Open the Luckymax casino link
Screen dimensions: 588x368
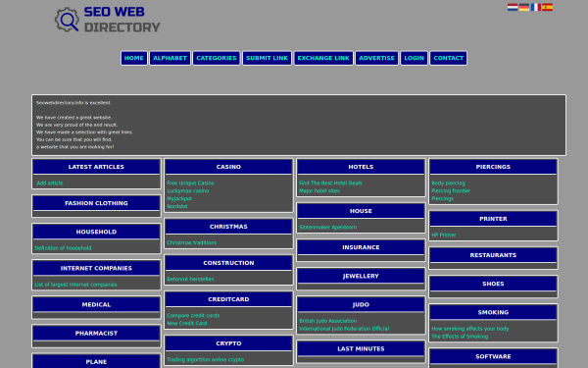pyautogui.click(x=188, y=190)
